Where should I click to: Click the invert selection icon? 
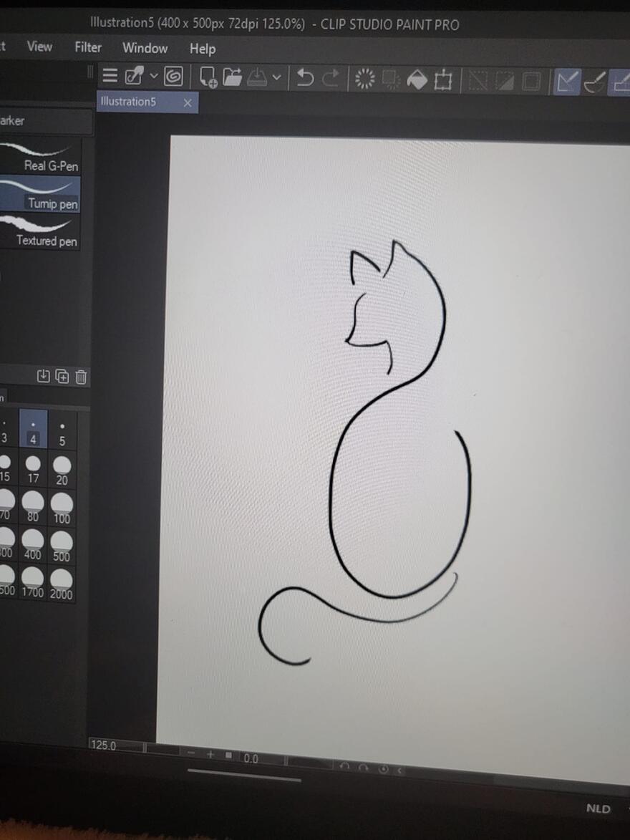pyautogui.click(x=504, y=82)
